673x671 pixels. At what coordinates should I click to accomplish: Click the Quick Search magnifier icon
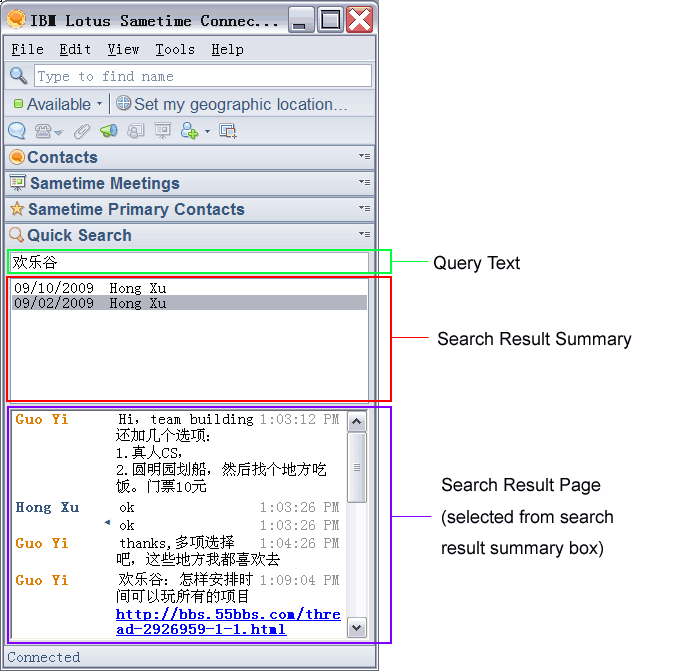[x=17, y=235]
